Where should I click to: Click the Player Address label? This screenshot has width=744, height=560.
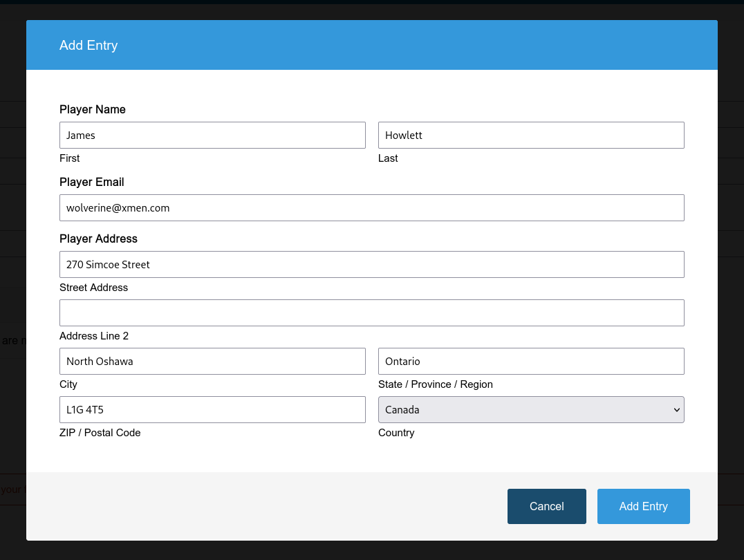coord(98,239)
